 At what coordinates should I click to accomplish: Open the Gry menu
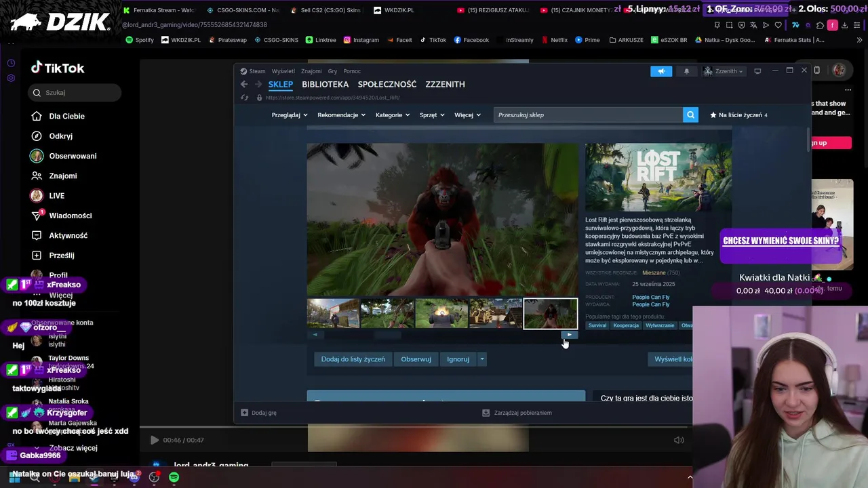click(332, 71)
